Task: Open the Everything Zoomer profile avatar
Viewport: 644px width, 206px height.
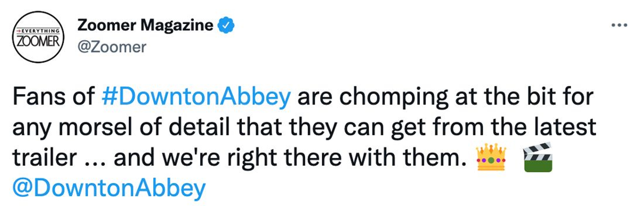Action: click(x=38, y=37)
